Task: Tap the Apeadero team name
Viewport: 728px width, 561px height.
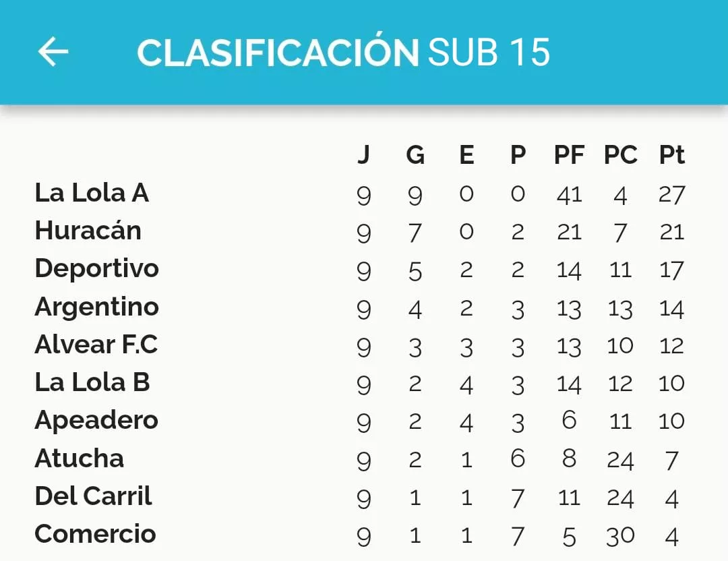Action: [x=96, y=420]
